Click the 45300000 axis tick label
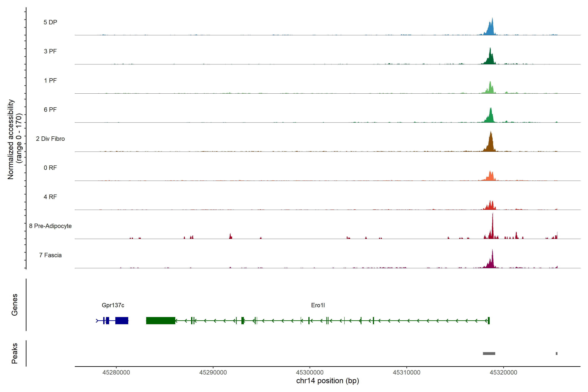The height and width of the screenshot is (392, 588). pos(310,373)
